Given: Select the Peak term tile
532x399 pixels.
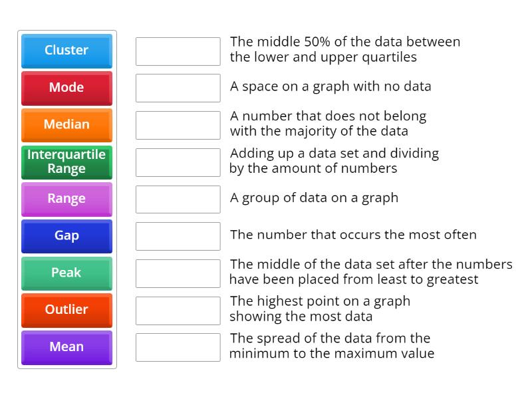Looking at the screenshot, I should click(66, 273).
